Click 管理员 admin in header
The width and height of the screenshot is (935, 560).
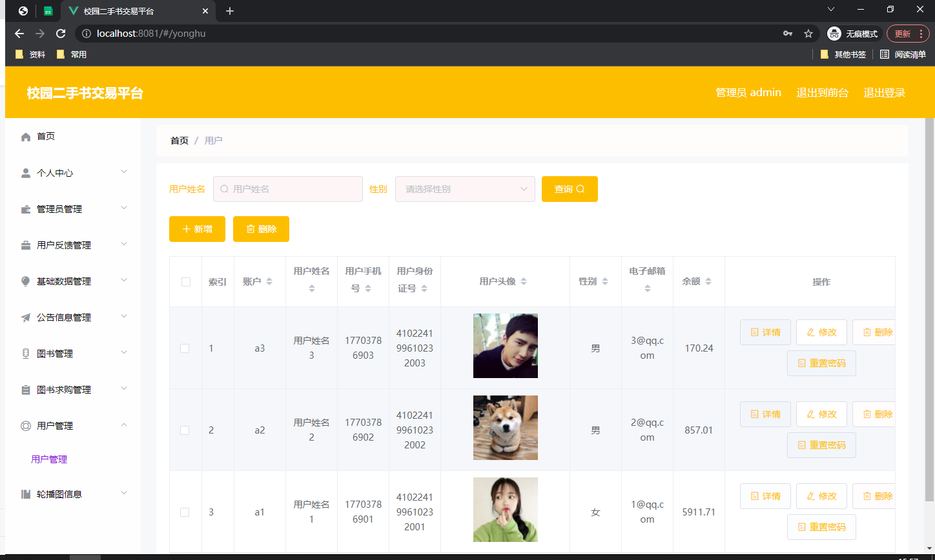748,92
